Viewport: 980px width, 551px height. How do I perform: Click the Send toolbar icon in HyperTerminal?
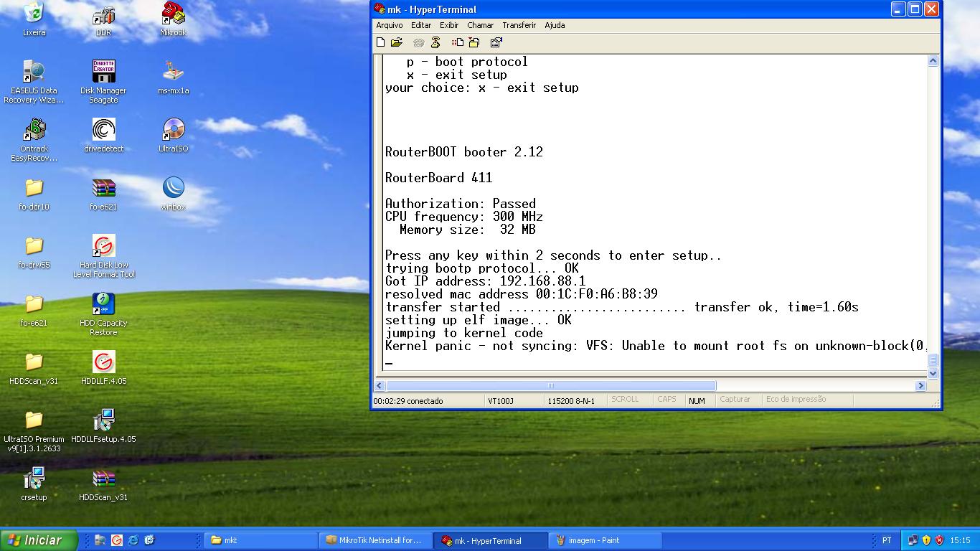coord(457,42)
